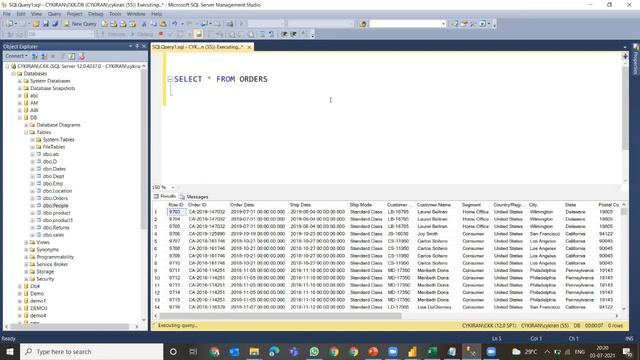Open the Query menu
The height and width of the screenshot is (360, 640).
54,14
